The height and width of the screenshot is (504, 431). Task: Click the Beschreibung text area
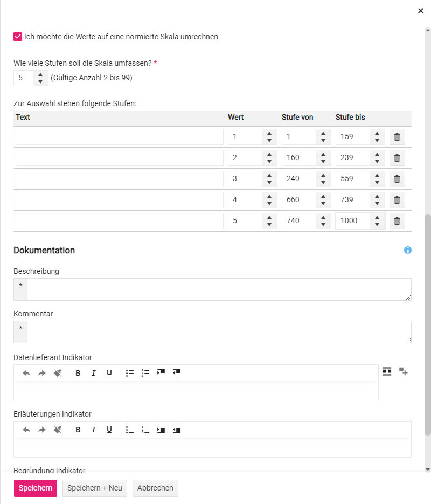point(218,289)
